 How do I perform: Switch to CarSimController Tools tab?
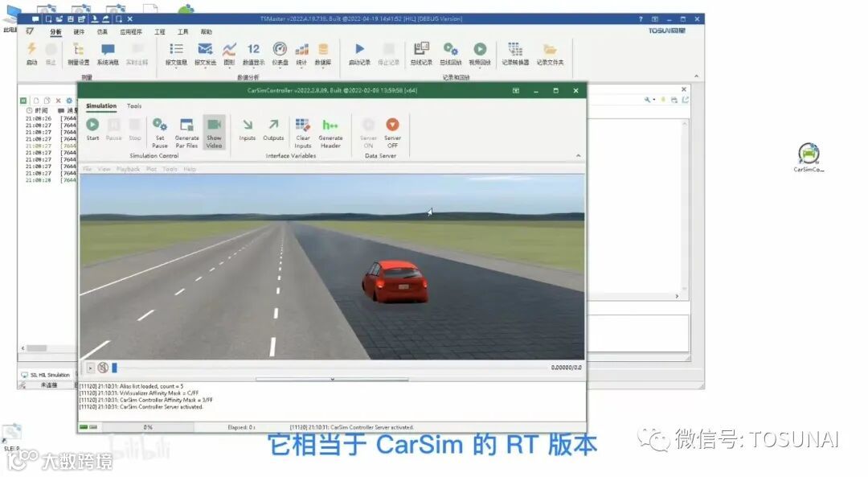(x=134, y=106)
